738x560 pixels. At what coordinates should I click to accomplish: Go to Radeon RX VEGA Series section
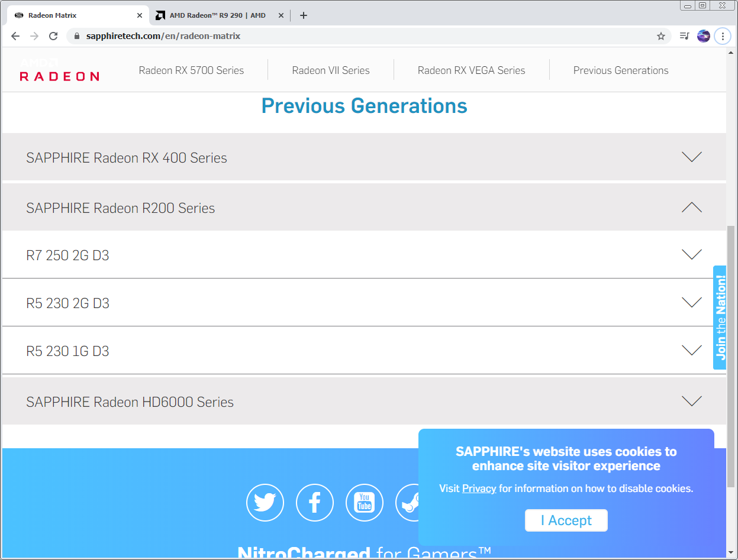click(472, 70)
